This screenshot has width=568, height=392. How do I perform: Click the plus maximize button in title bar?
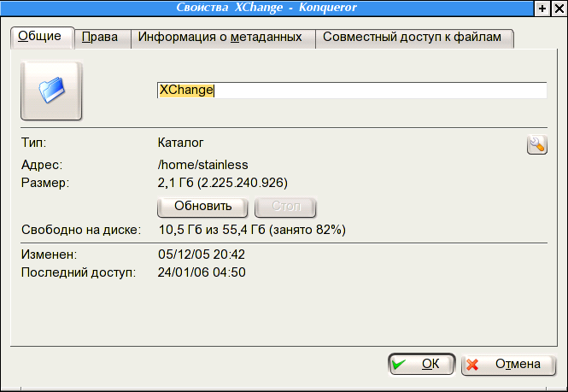click(x=542, y=9)
